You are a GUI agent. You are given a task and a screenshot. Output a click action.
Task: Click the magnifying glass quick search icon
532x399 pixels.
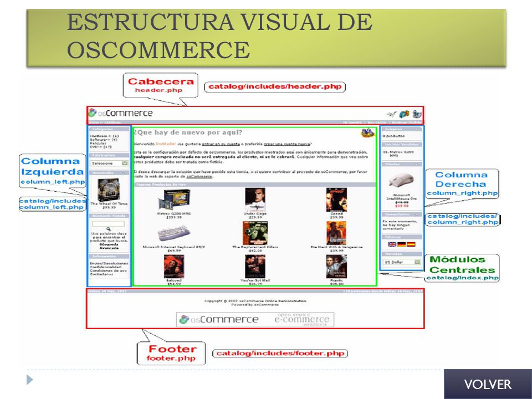tap(108, 229)
